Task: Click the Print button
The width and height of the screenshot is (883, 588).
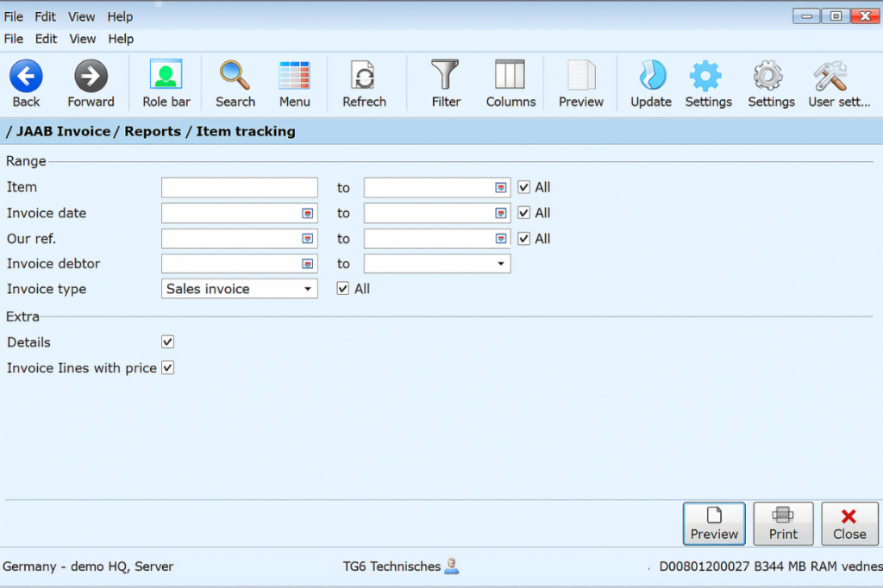Action: coord(783,523)
